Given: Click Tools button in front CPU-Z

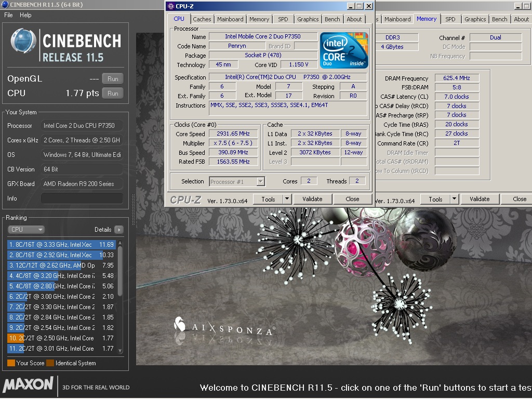Looking at the screenshot, I should 268,199.
